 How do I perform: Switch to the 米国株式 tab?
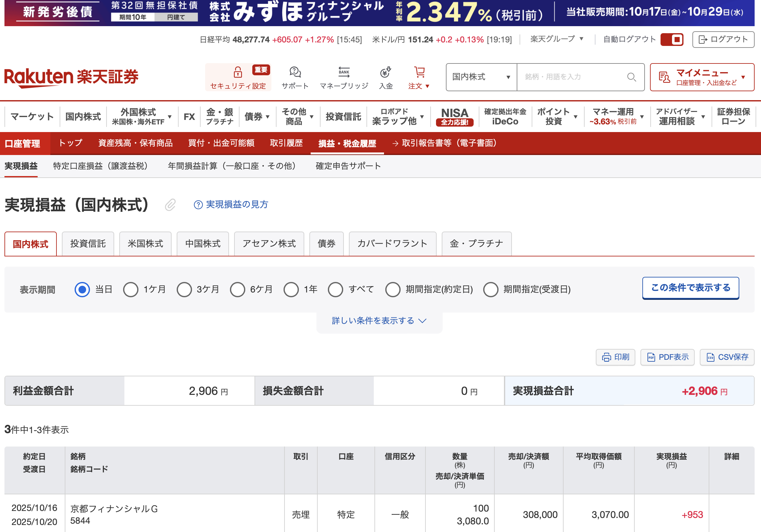[145, 244]
